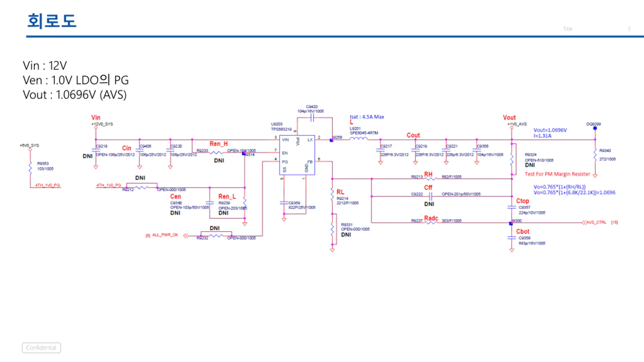Image resolution: width=644 pixels, height=362 pixels.
Task: Select the 'Ven : 1.0V LDO의 PG' line
Action: [x=75, y=80]
